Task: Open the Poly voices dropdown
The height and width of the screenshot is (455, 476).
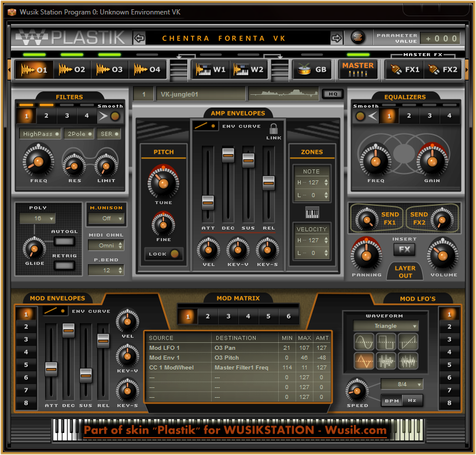Action: pyautogui.click(x=37, y=219)
